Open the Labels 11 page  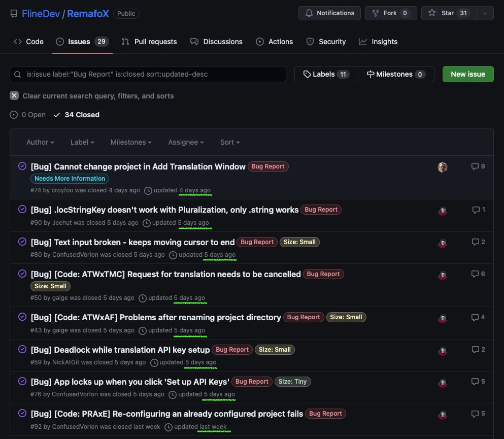click(x=326, y=74)
